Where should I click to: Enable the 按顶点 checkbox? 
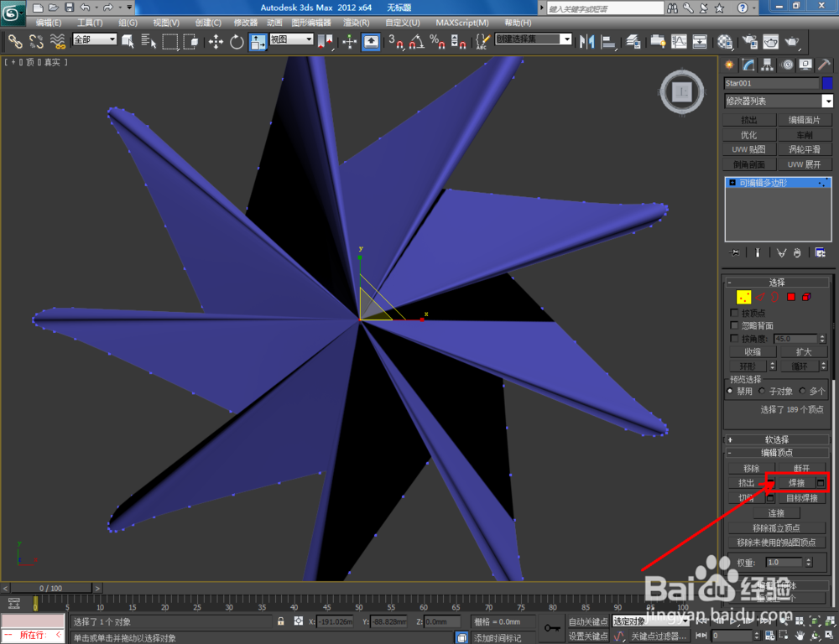coord(734,313)
